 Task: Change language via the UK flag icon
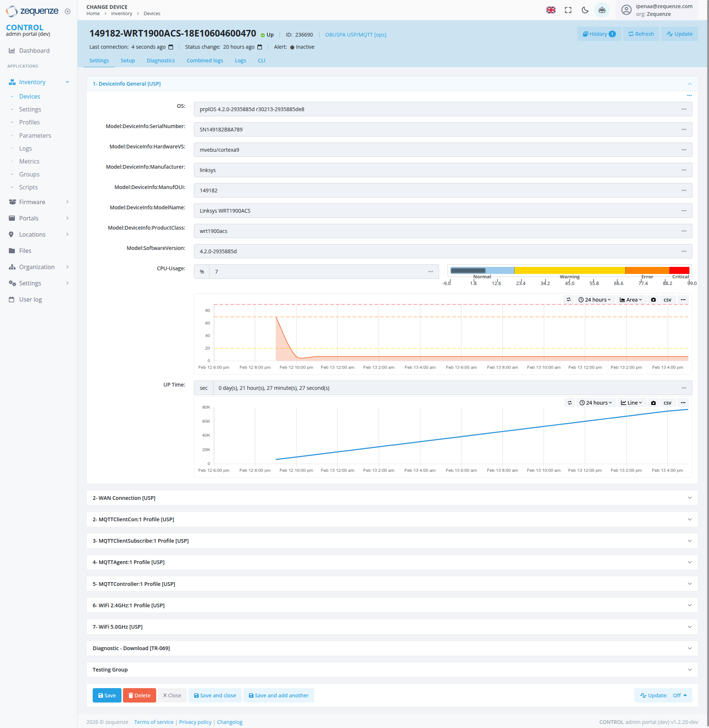(550, 10)
